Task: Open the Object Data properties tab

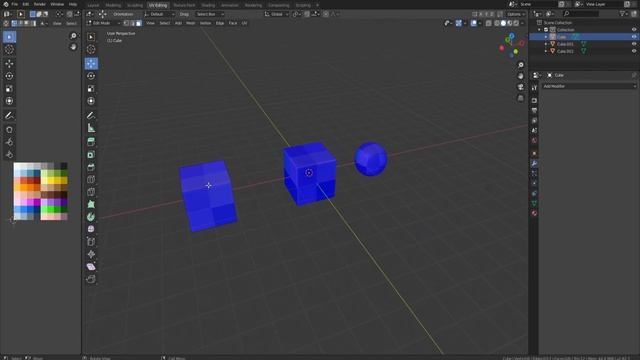Action: click(x=534, y=203)
